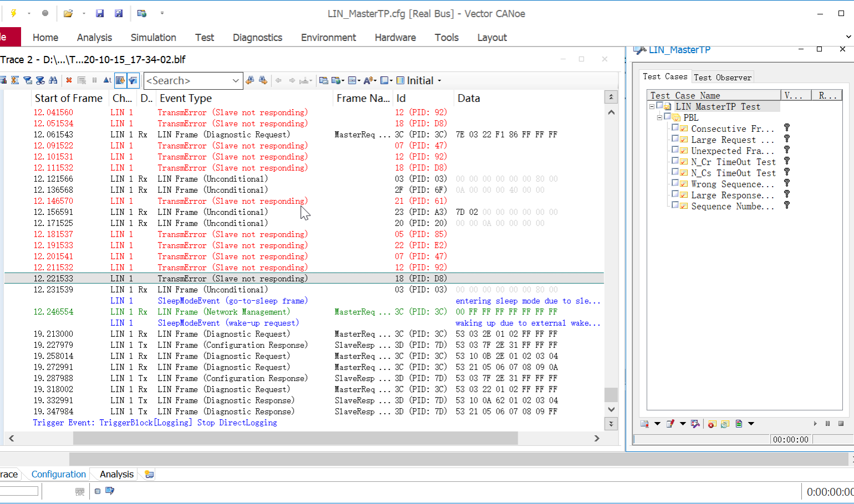Toggle the Sequence Numbe... test case checkbox
Viewport: 854px width, 504px height.
click(x=675, y=205)
